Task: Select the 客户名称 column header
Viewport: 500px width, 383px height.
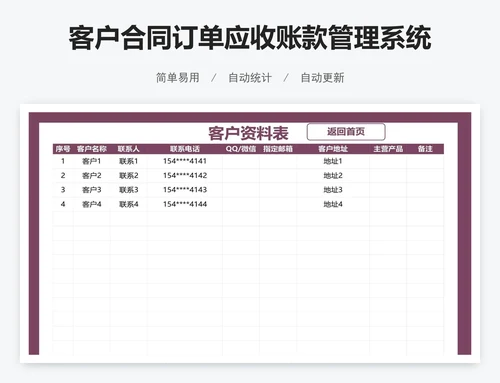Action: point(92,149)
